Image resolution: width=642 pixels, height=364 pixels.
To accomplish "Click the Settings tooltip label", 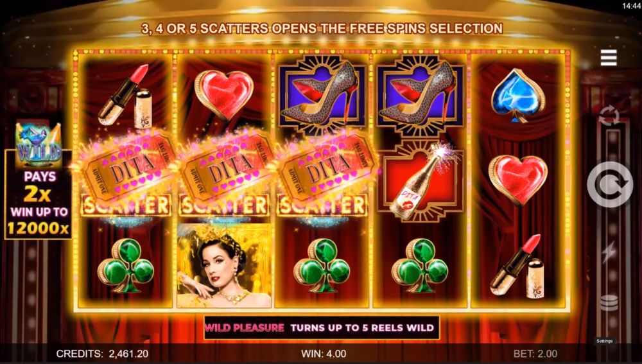I will pos(604,341).
